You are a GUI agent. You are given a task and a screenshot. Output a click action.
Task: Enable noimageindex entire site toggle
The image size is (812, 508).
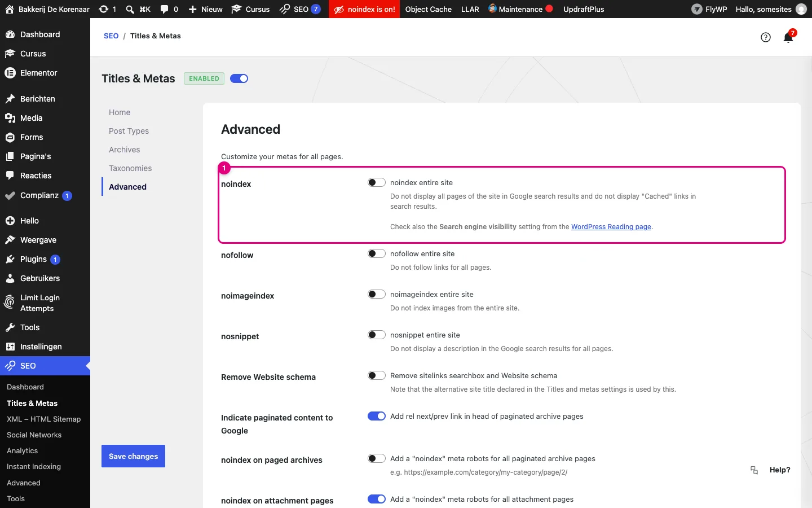(377, 294)
